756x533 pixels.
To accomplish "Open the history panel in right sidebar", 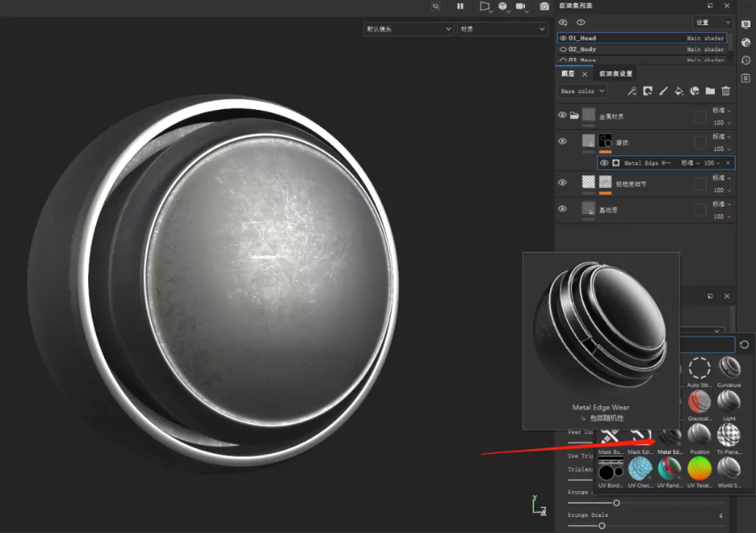I will coord(746,60).
